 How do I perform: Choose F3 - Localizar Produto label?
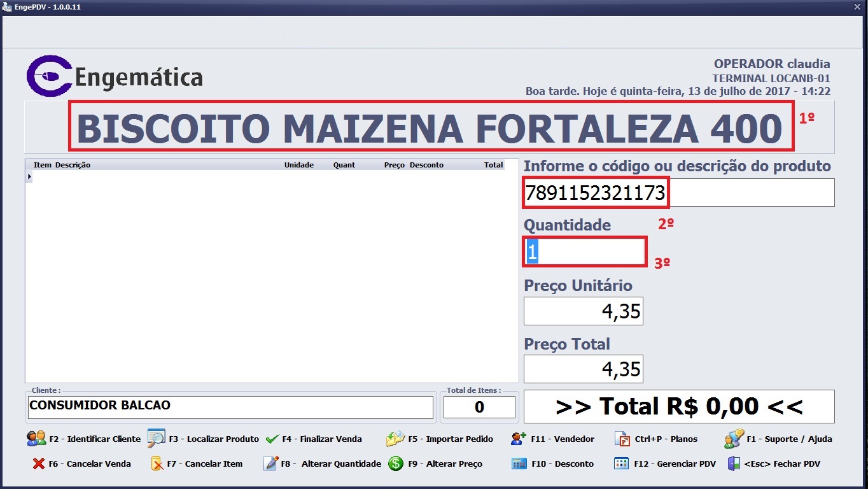point(214,439)
